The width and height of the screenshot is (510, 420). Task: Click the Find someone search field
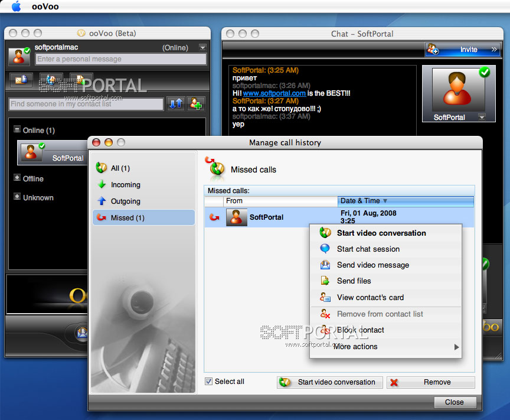click(86, 104)
